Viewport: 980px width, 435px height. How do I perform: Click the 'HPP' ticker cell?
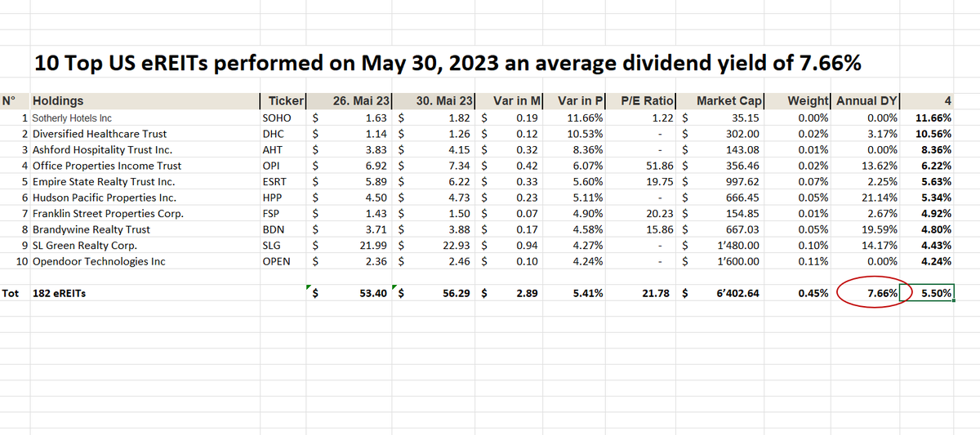pyautogui.click(x=282, y=198)
